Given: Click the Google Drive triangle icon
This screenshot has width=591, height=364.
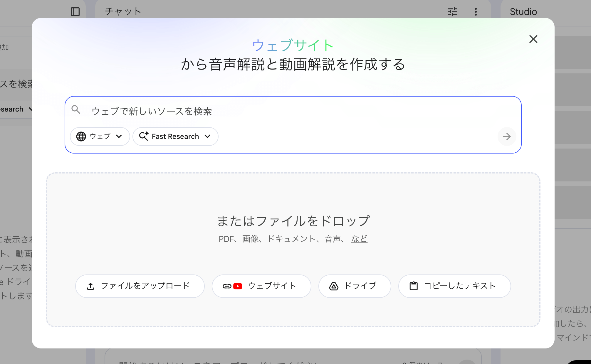Looking at the screenshot, I should click(x=334, y=286).
